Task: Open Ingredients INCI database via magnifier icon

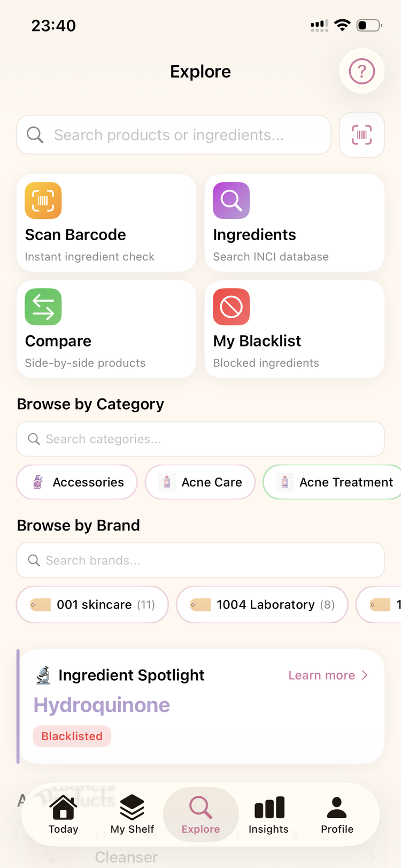Action: point(231,201)
